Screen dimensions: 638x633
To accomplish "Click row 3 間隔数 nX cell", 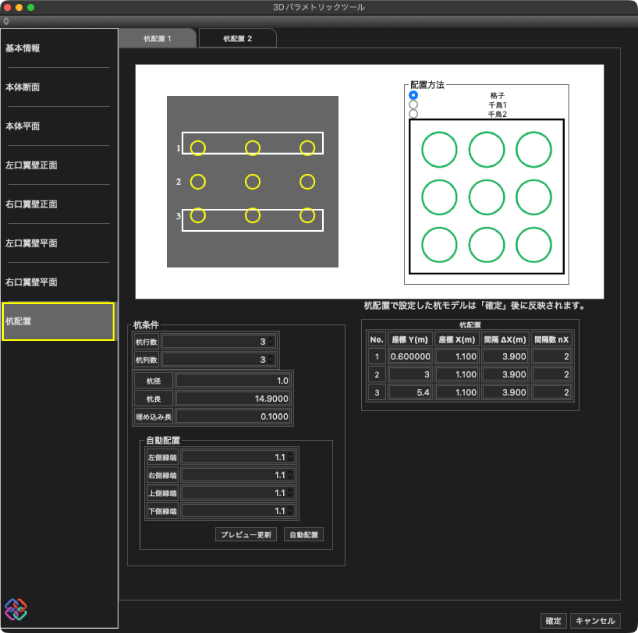I will point(552,393).
